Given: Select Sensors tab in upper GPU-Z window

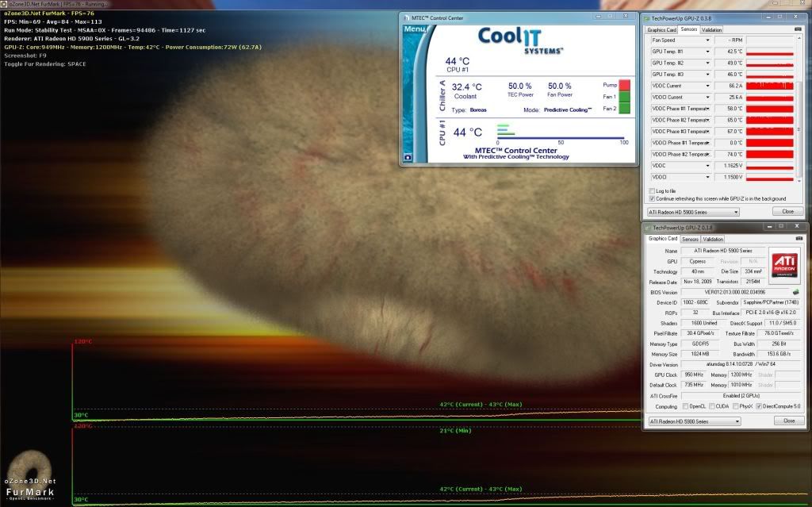Looking at the screenshot, I should (x=689, y=29).
